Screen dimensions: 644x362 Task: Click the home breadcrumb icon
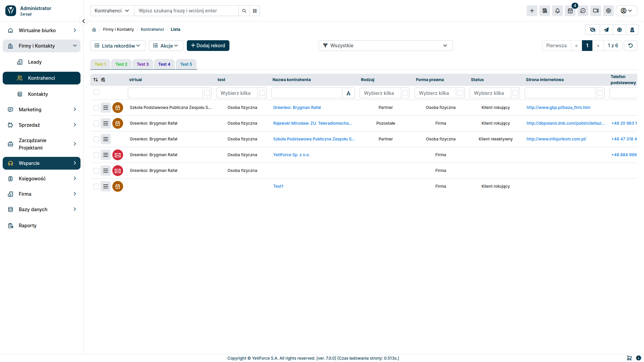94,29
